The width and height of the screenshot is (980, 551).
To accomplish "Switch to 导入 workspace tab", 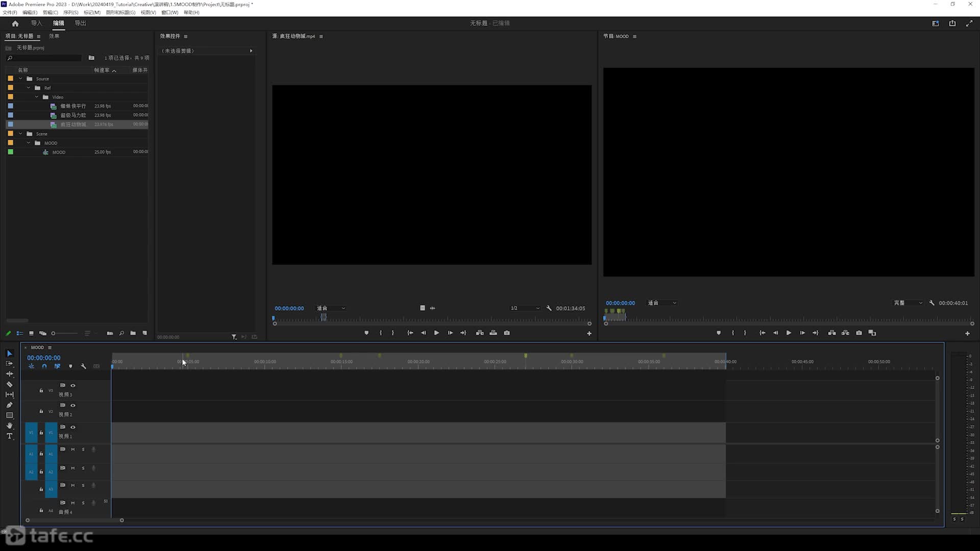I will [x=36, y=23].
